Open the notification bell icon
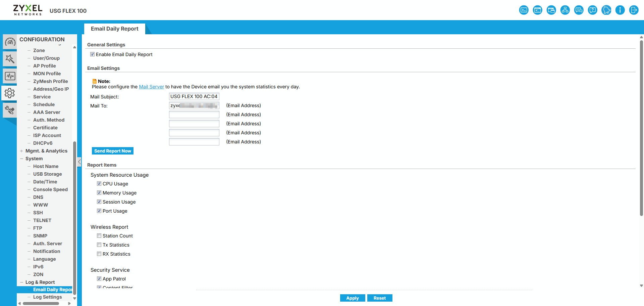The width and height of the screenshot is (644, 306). click(x=606, y=10)
